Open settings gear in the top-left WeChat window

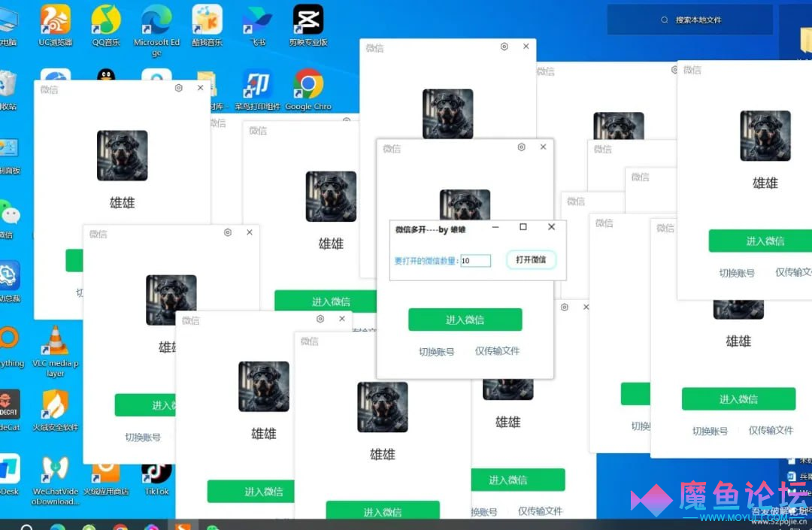179,88
